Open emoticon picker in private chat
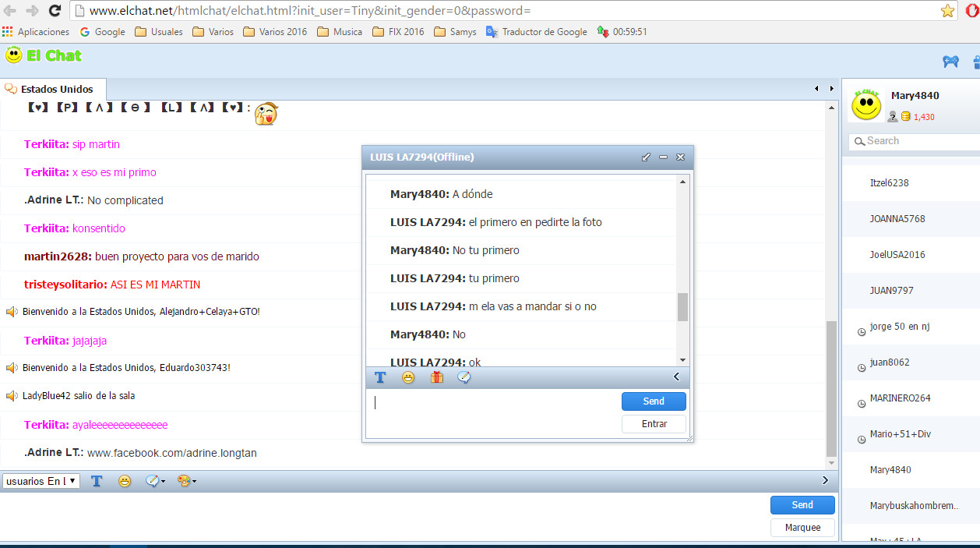Viewport: 980px width, 548px height. [408, 377]
